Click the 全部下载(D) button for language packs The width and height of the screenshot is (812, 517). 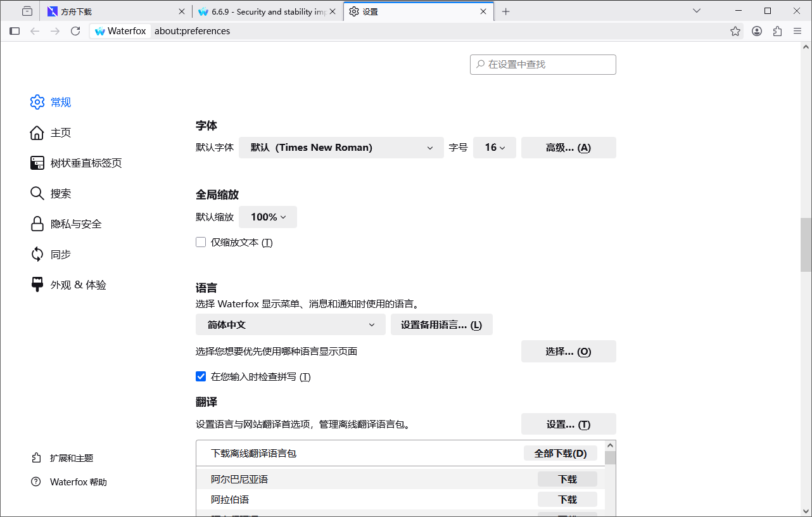coord(560,453)
